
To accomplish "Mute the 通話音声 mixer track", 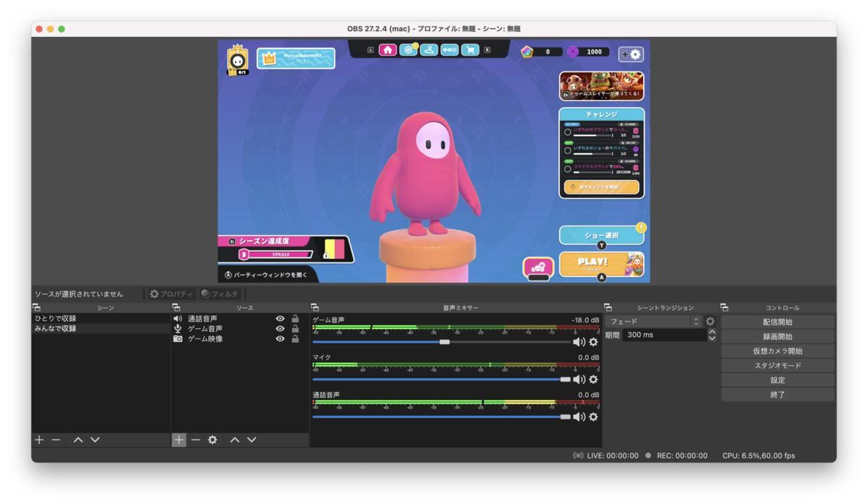I will [579, 417].
